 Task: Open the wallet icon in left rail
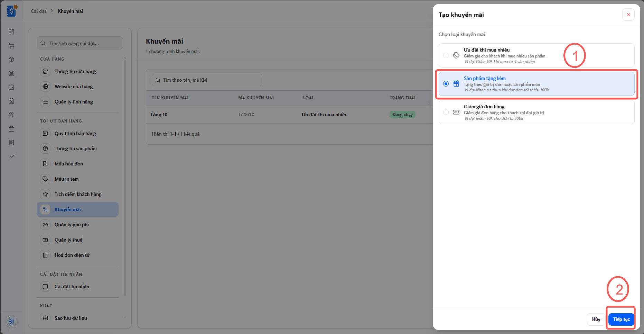tap(11, 87)
